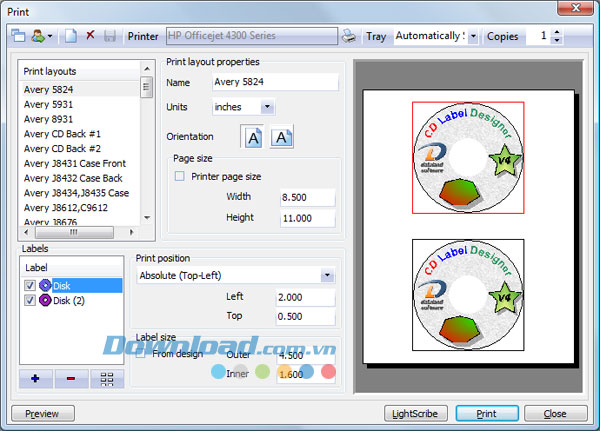
Task: Open dropdown arrow next to user icon
Action: [x=50, y=36]
